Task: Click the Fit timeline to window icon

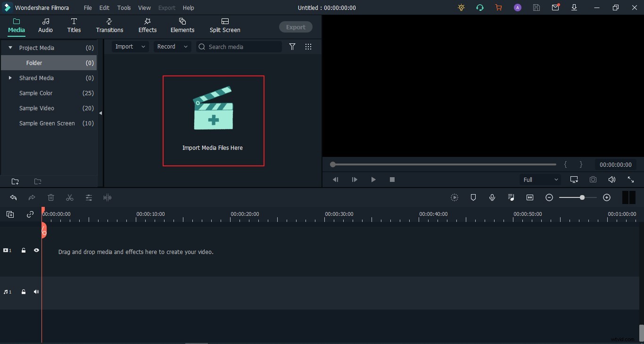Action: point(530,198)
